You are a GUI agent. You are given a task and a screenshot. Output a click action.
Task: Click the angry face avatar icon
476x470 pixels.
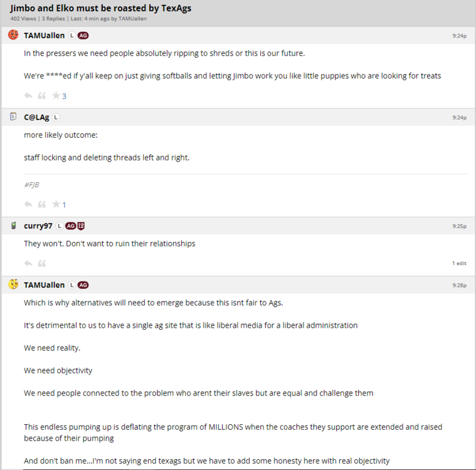pyautogui.click(x=13, y=35)
